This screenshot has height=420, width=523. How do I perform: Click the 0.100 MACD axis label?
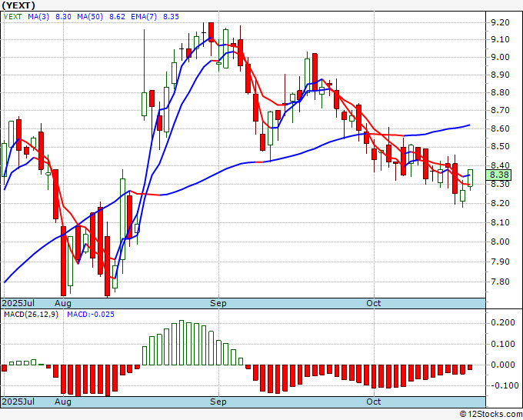click(503, 344)
